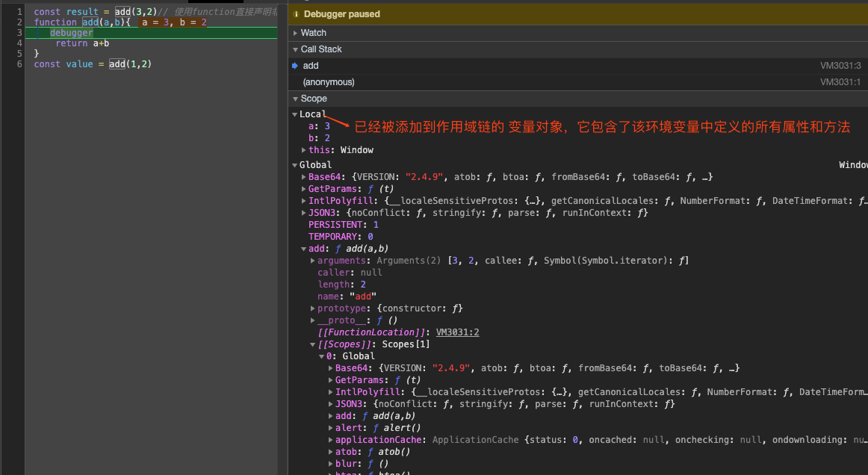
Task: Click the 'return a+b' code line
Action: click(x=82, y=43)
